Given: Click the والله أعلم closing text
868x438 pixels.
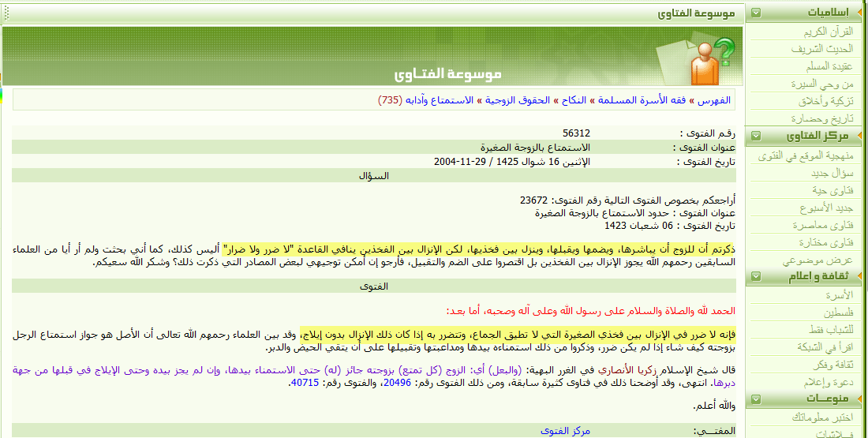Looking at the screenshot, I should tap(714, 406).
